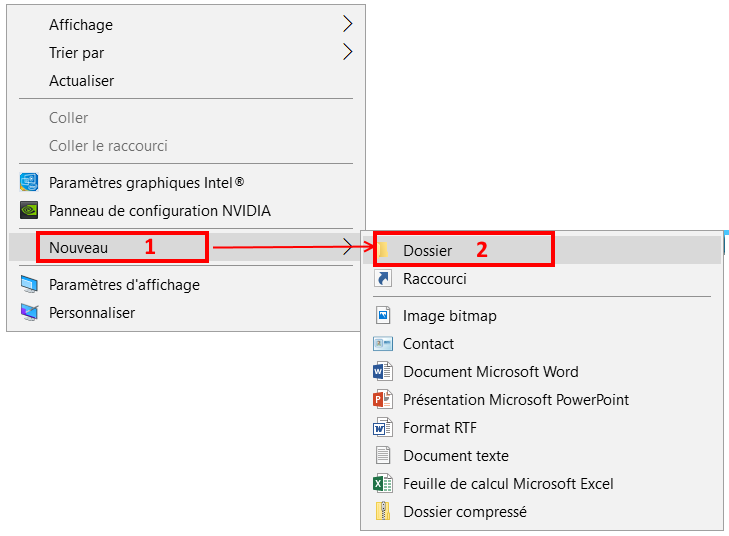Choose Personnaliser from the context menu
Screen dimensions: 729x536
(186, 312)
